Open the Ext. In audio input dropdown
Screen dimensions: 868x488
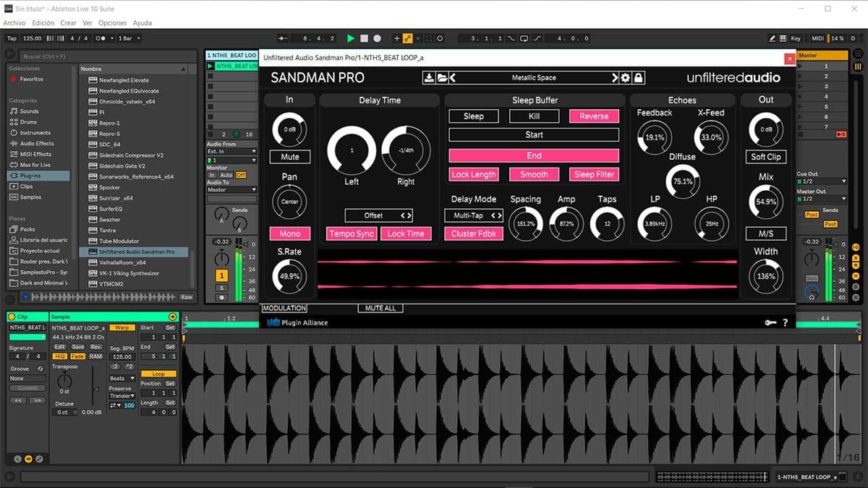point(232,152)
